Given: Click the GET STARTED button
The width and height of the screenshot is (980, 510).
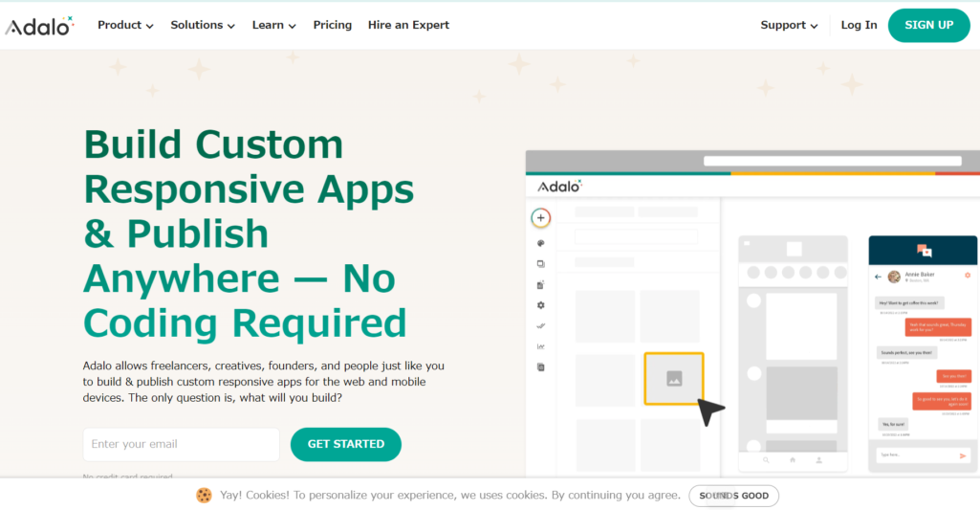Looking at the screenshot, I should point(345,444).
